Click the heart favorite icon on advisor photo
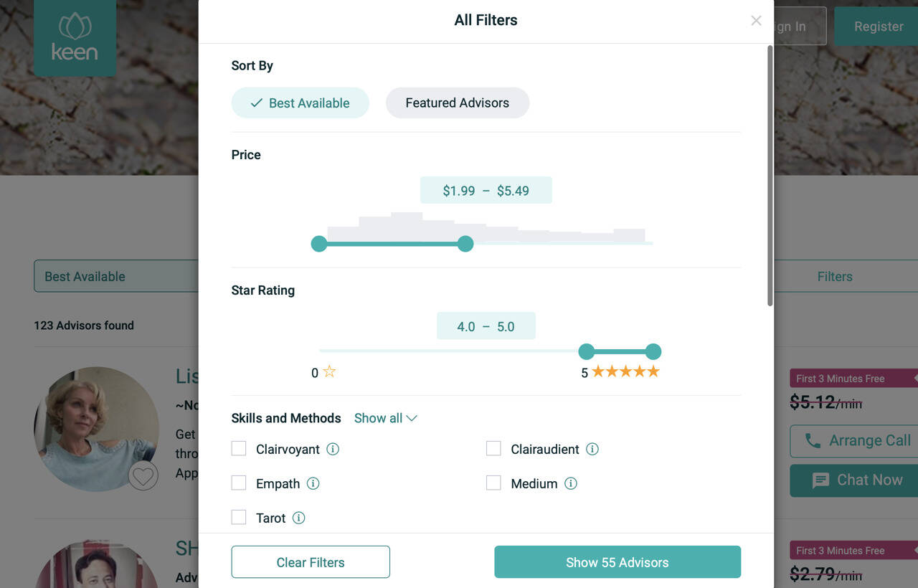The image size is (918, 588). click(143, 475)
